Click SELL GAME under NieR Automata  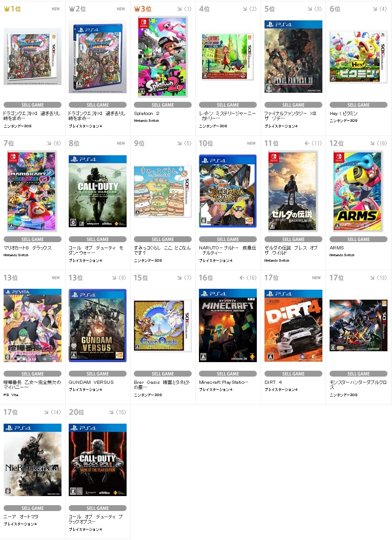32,508
